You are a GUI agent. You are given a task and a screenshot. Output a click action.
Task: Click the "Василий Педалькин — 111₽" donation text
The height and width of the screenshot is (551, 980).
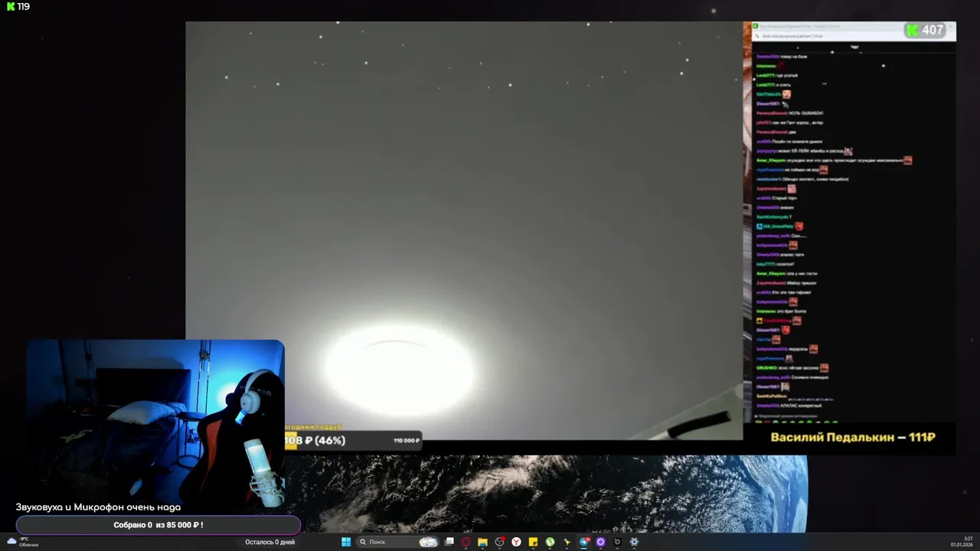click(853, 437)
